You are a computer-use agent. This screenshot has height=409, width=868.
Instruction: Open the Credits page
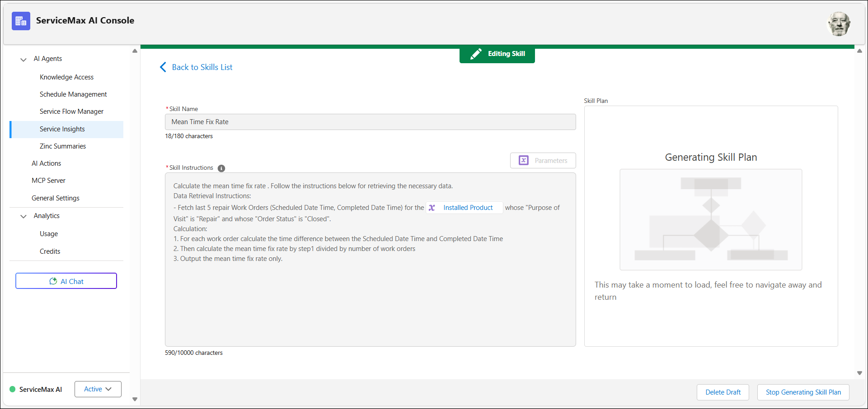pyautogui.click(x=50, y=251)
